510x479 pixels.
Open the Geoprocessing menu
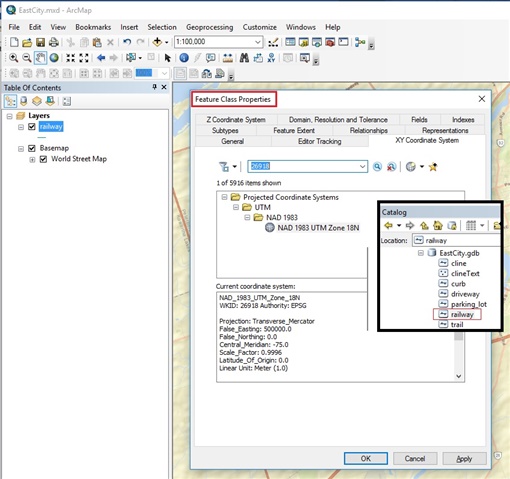coord(209,27)
